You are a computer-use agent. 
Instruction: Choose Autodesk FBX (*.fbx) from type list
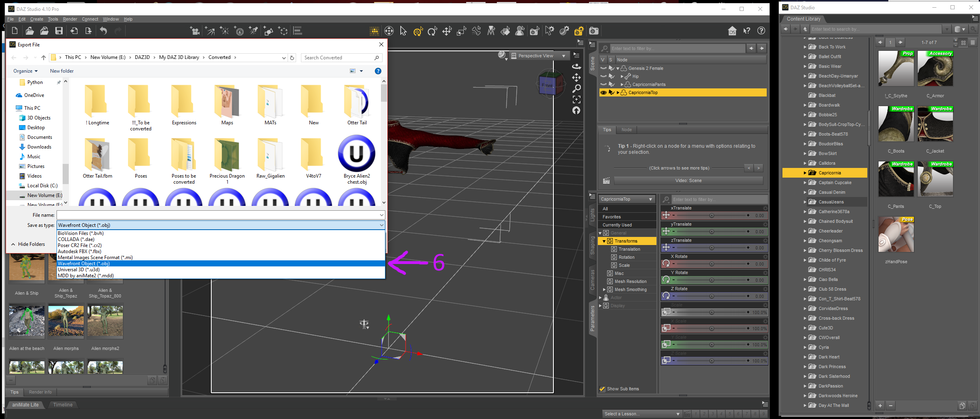pos(80,251)
